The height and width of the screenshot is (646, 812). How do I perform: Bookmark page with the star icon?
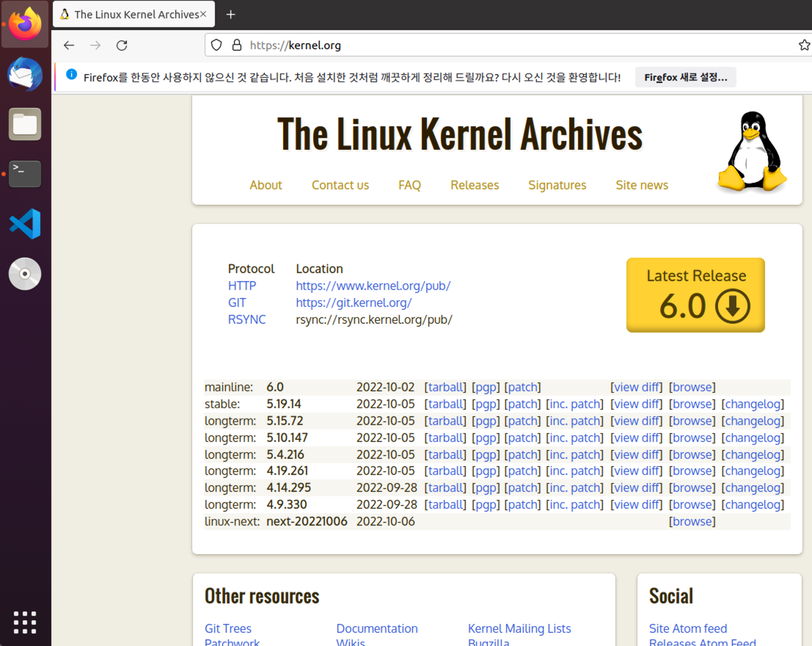pyautogui.click(x=804, y=45)
